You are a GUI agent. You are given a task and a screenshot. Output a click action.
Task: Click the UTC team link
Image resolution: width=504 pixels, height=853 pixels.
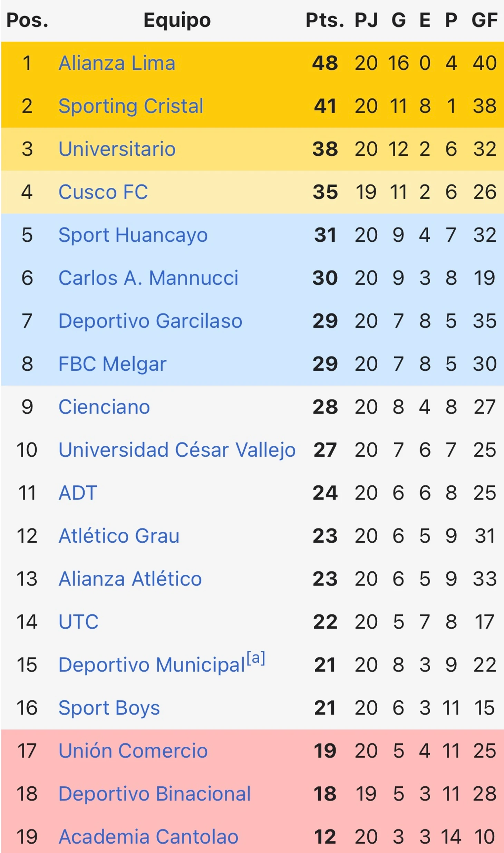(79, 622)
